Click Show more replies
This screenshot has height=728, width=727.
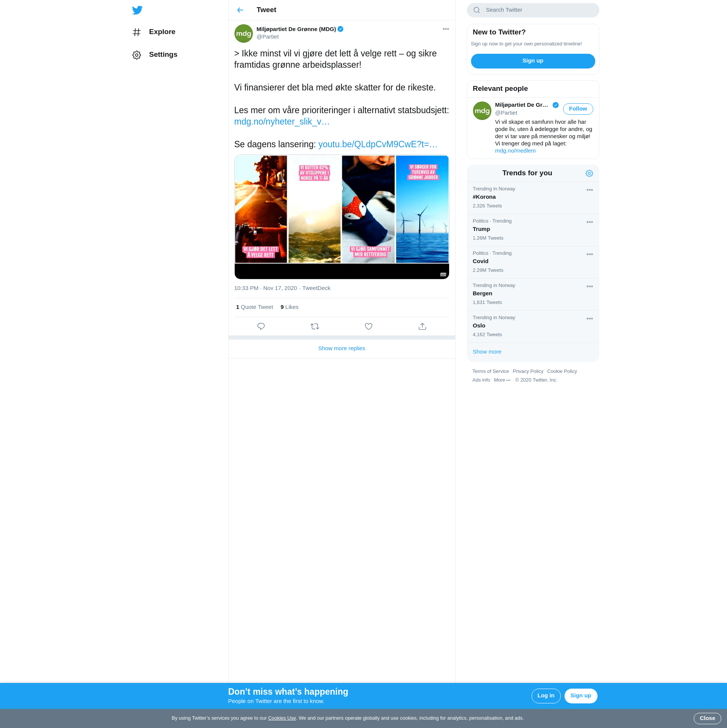click(x=342, y=348)
